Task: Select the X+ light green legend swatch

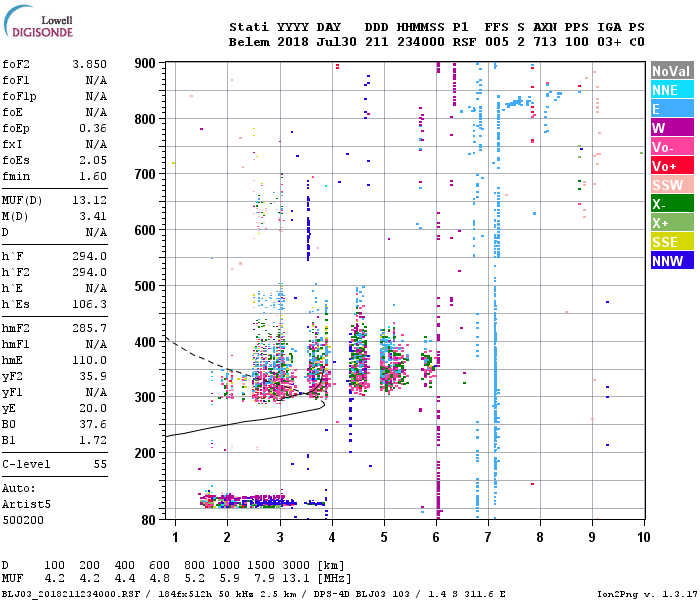Action: click(672, 222)
